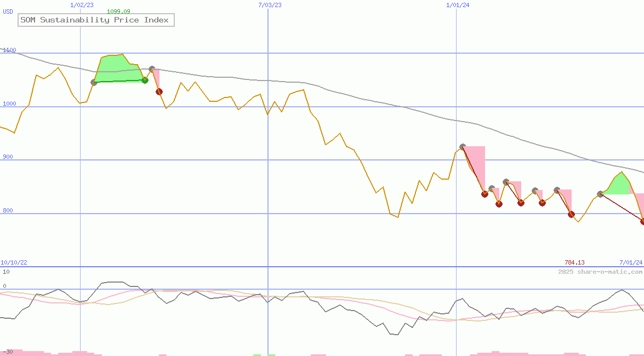Image resolution: width=644 pixels, height=356 pixels.
Task: Select the 7/03/23 date label
Action: 270,5
